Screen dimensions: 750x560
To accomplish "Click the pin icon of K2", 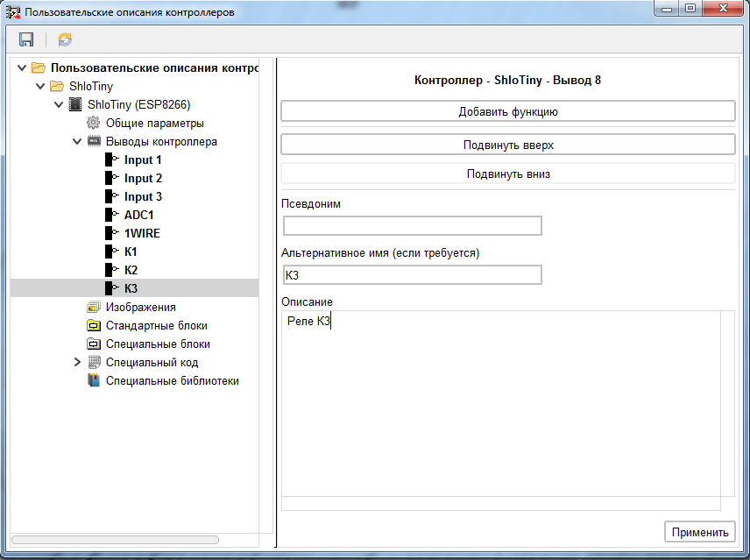I will click(x=112, y=270).
